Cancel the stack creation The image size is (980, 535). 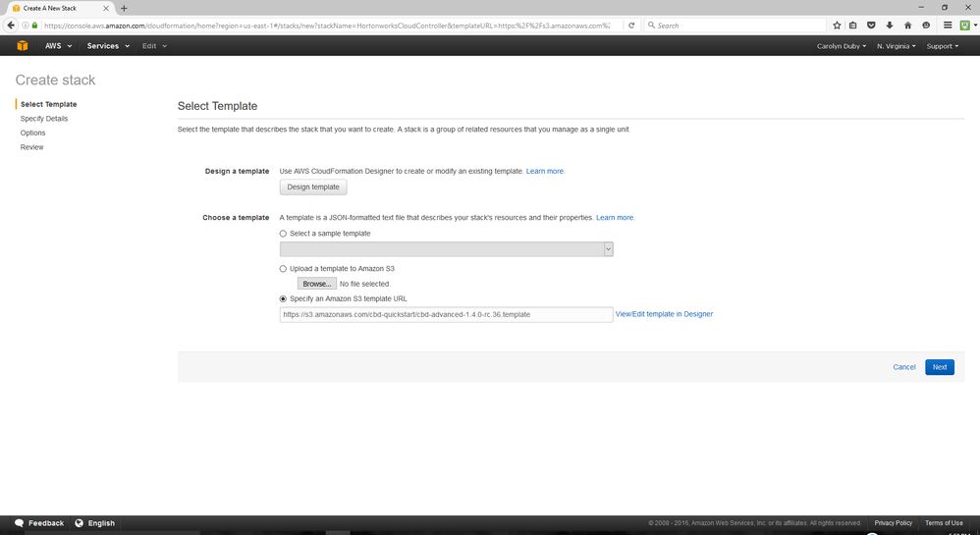[903, 367]
